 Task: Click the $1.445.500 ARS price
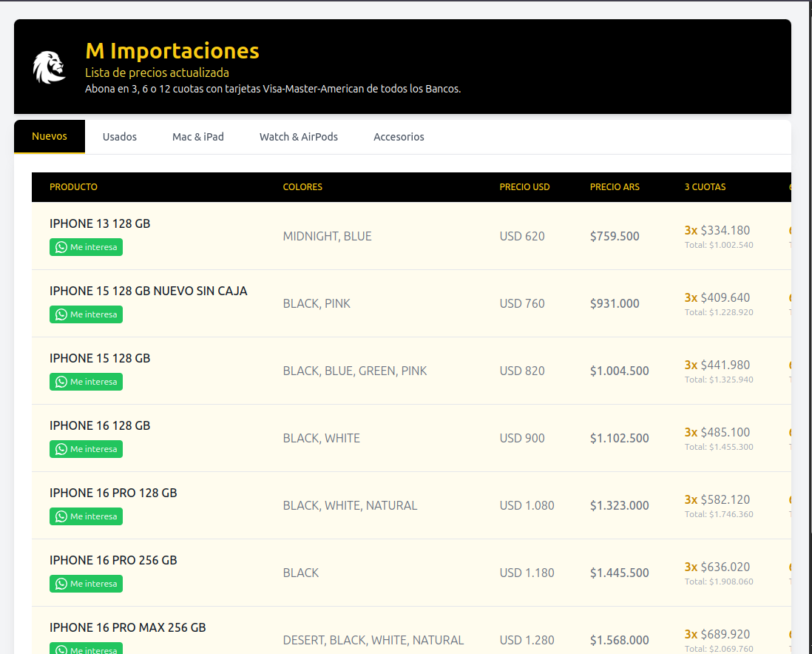620,573
